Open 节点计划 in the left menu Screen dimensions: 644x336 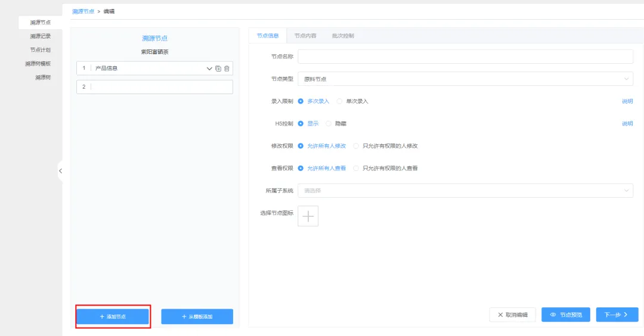click(x=41, y=49)
